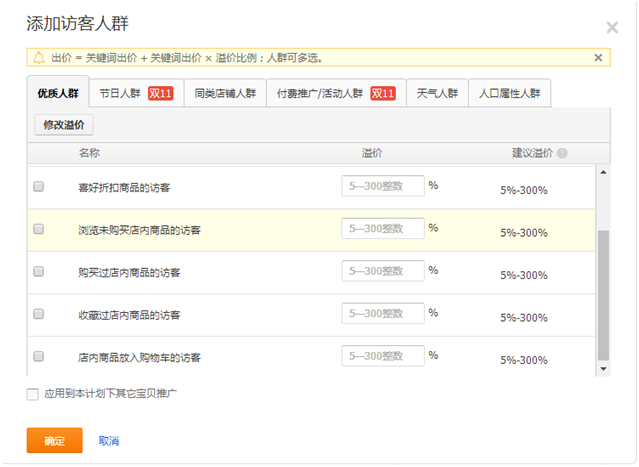Check the 购买过店内商品的访客 row

[39, 271]
